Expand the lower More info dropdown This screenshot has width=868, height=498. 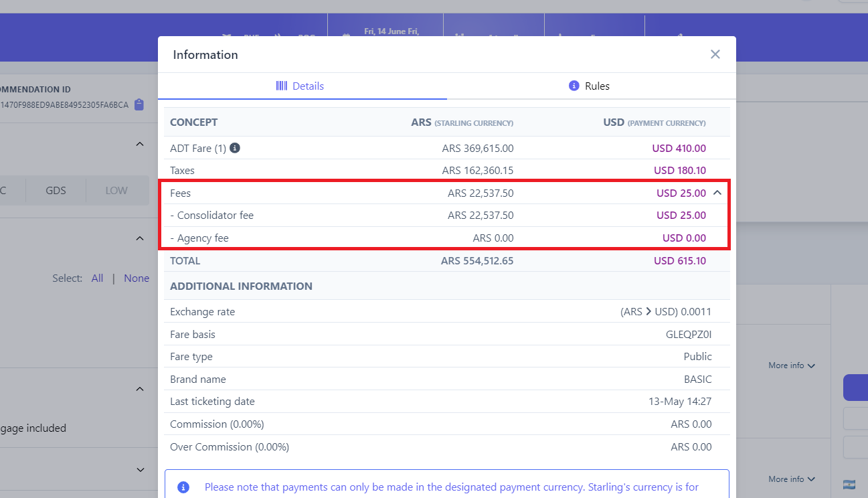[792, 479]
